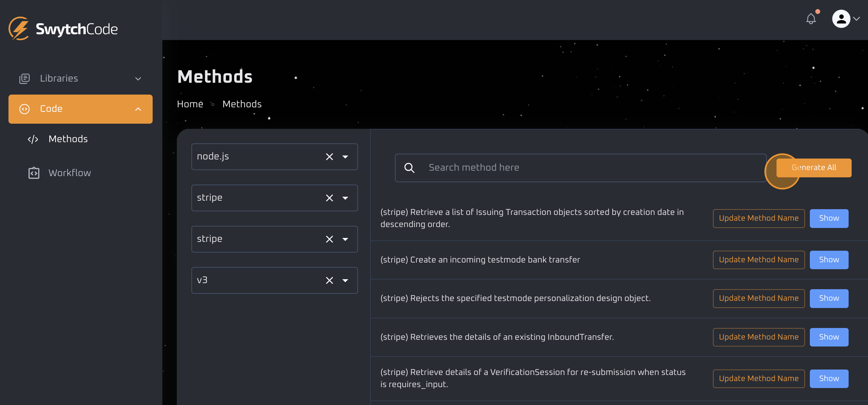Click the Libraries icon
The width and height of the screenshot is (868, 405).
[24, 78]
